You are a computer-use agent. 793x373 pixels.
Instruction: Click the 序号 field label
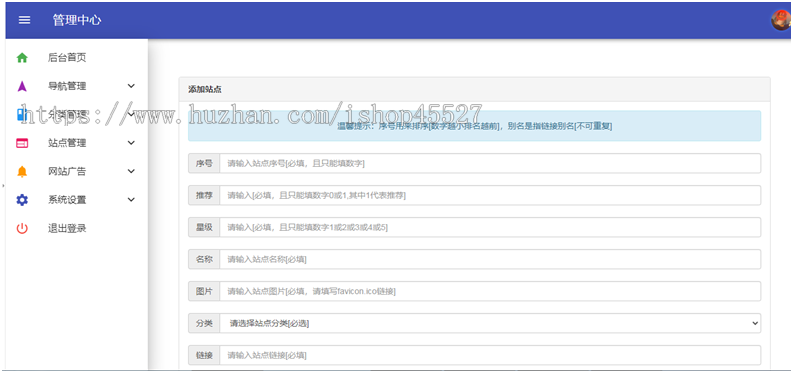coord(204,163)
